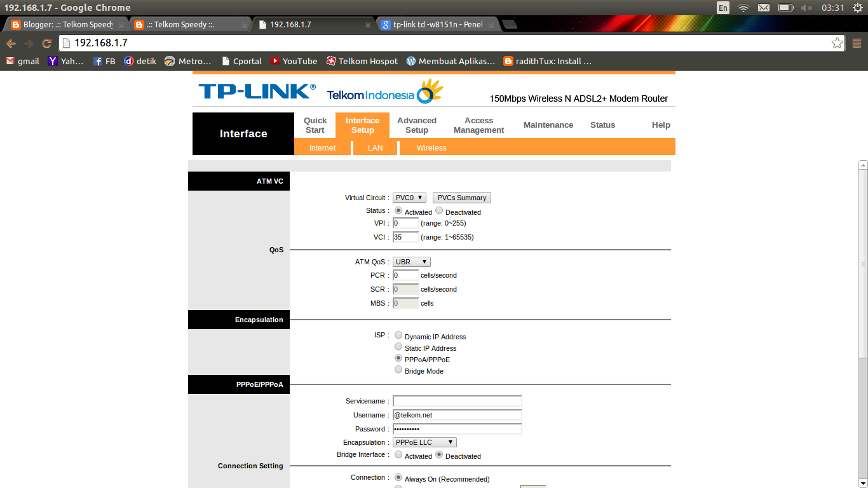868x488 pixels.
Task: Open Metro bookmark
Action: click(187, 61)
